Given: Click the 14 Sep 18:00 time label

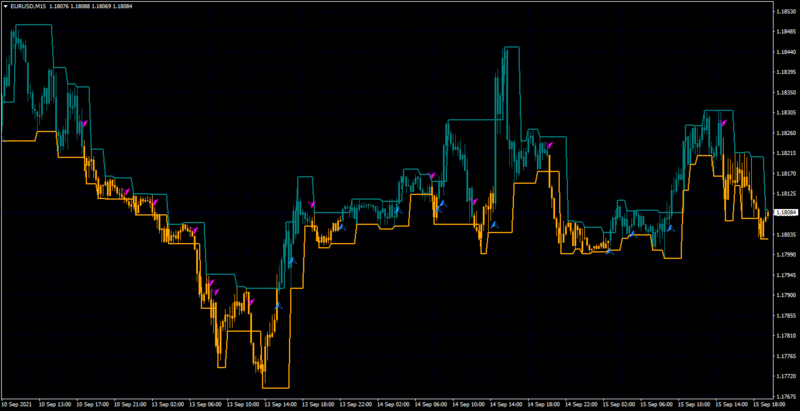Looking at the screenshot, I should (545, 404).
